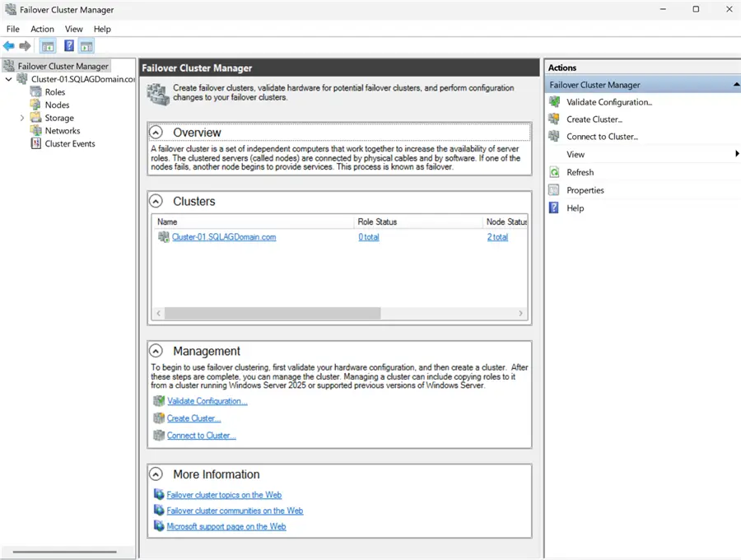Image resolution: width=741 pixels, height=560 pixels.
Task: Open the Cluster-01.SQLAGDomain.com link in the Clusters list
Action: [224, 236]
